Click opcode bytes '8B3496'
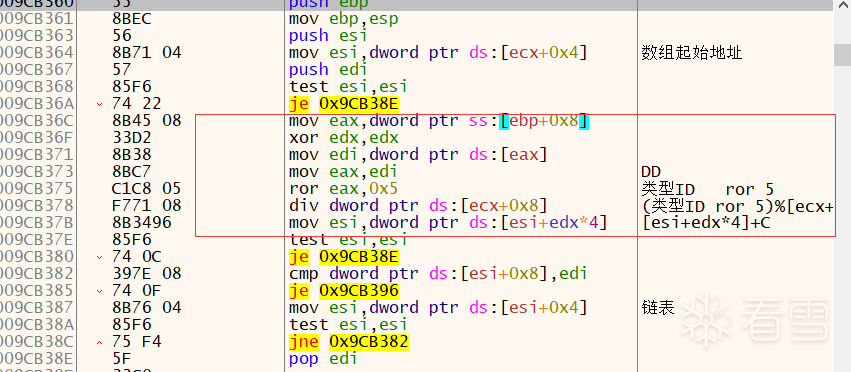 point(142,223)
